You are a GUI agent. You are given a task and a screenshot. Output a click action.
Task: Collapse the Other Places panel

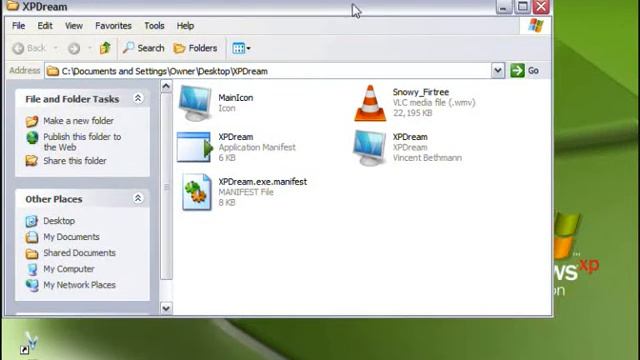138,198
